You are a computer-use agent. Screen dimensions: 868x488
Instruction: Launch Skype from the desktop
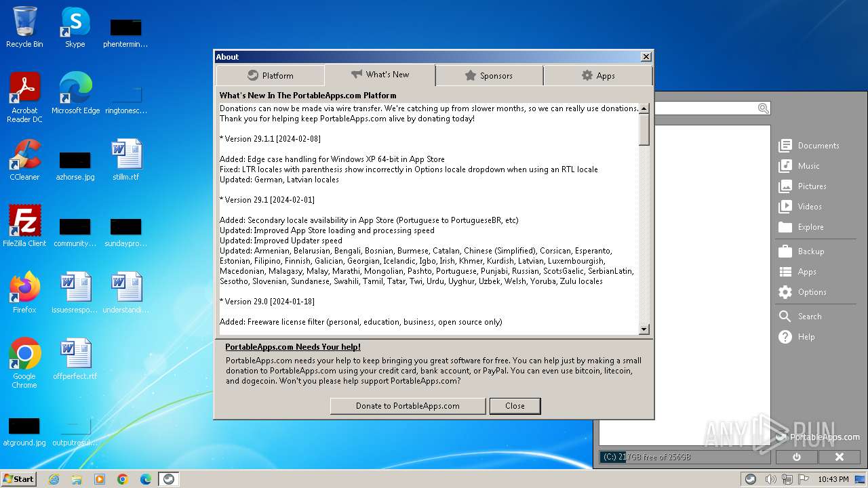[x=75, y=27]
